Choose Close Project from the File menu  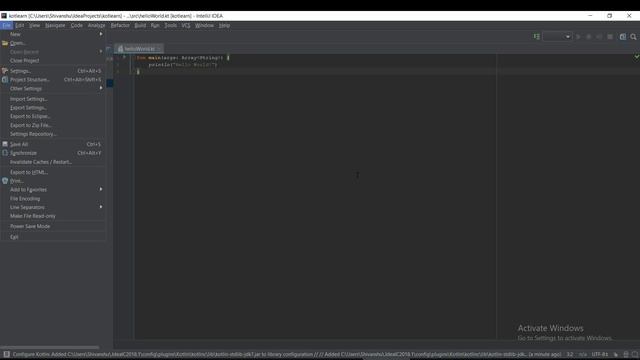click(53, 60)
